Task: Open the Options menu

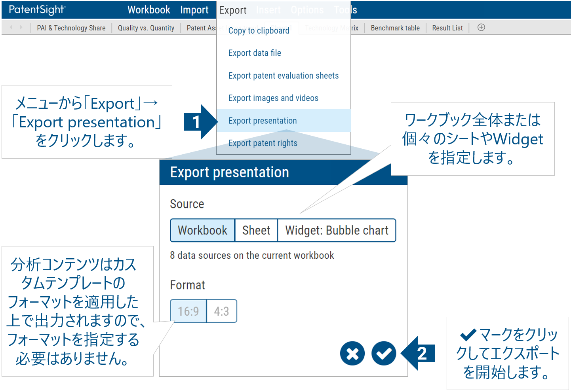Action: tap(307, 9)
